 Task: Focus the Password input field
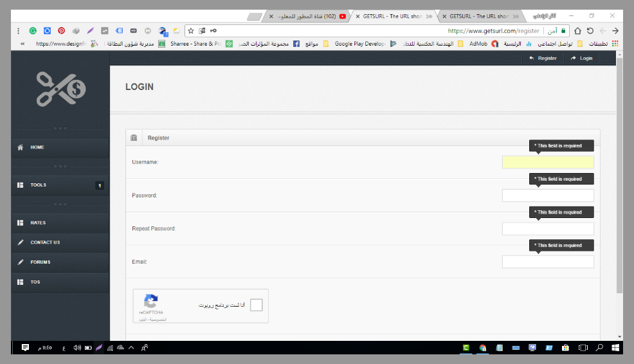point(548,196)
